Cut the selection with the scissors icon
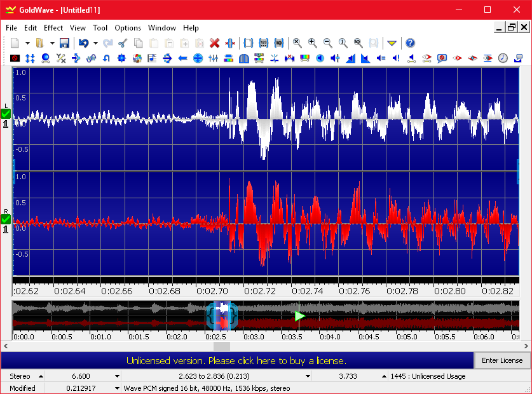This screenshot has width=532, height=394. [x=123, y=43]
